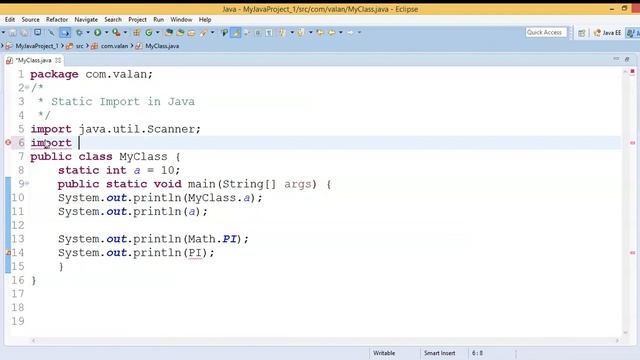Open the Window menu
Screen dimensions: 640x360
point(181,20)
